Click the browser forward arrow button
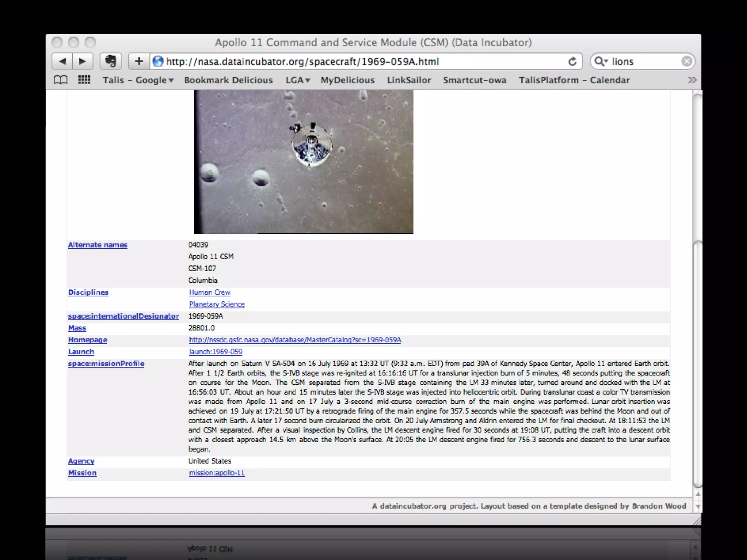This screenshot has width=747, height=560. coord(82,61)
